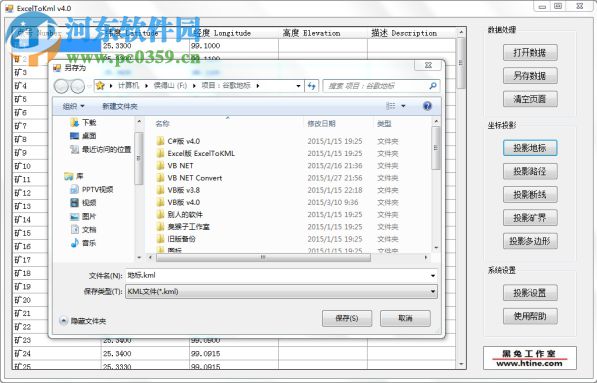The image size is (597, 383).
Task: Click the 投影矿界 button
Action: [530, 218]
